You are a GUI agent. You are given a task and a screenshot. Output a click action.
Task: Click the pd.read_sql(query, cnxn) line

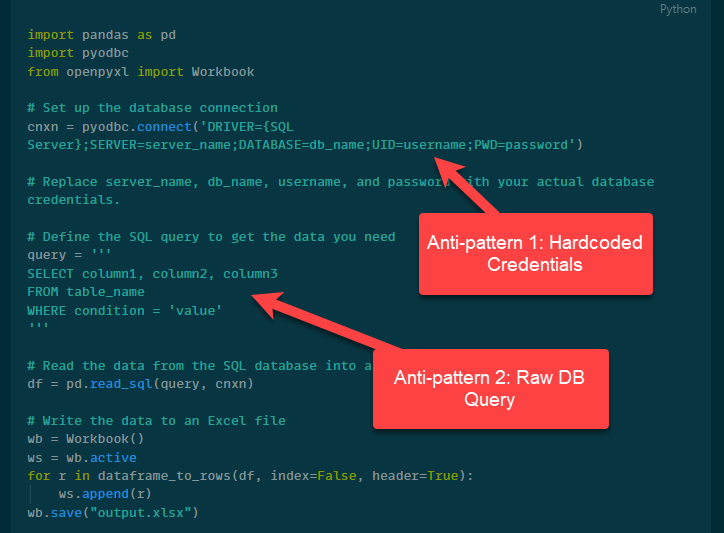[141, 384]
